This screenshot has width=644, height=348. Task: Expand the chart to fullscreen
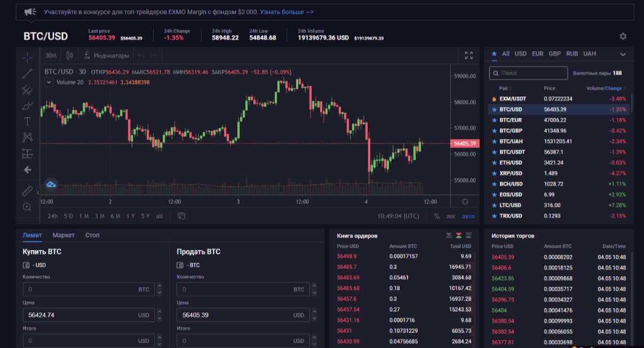coord(469,55)
